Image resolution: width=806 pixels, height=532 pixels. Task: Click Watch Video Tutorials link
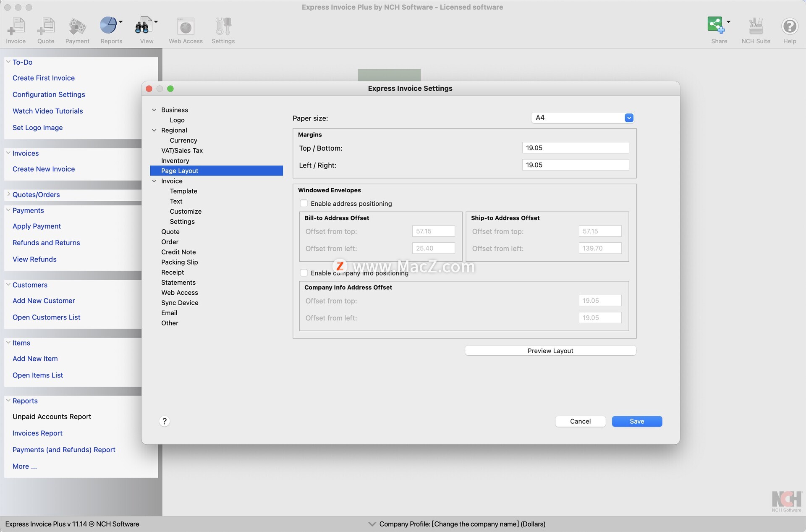48,111
